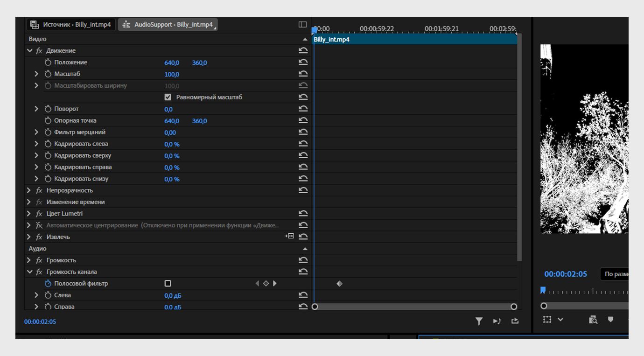This screenshot has height=356, width=644.
Task: Select the keyframe diamond on Полосовой фильтр track
Action: 339,283
